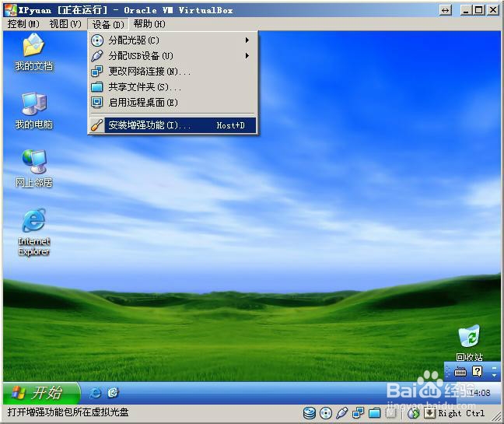Click the optical drive status bar indicator

(x=326, y=413)
